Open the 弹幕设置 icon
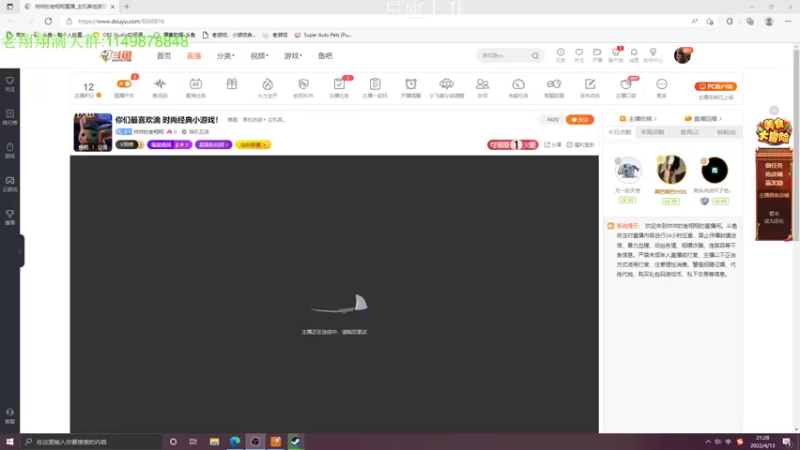The width and height of the screenshot is (800, 450). (x=554, y=87)
